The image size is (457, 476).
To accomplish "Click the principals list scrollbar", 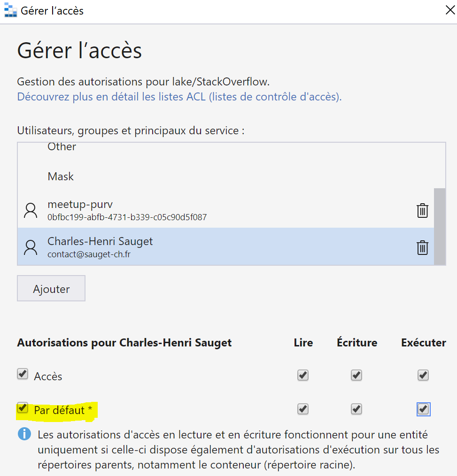I will (x=440, y=226).
